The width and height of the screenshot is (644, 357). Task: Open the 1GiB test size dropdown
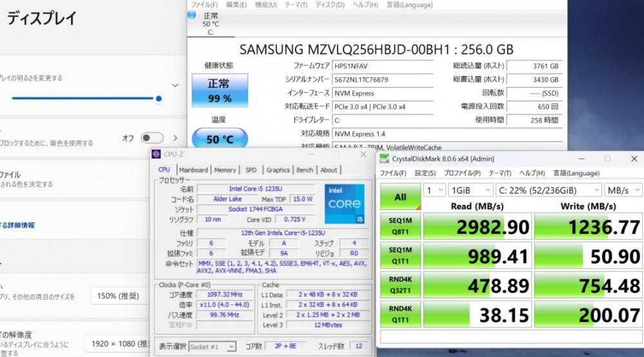(470, 190)
